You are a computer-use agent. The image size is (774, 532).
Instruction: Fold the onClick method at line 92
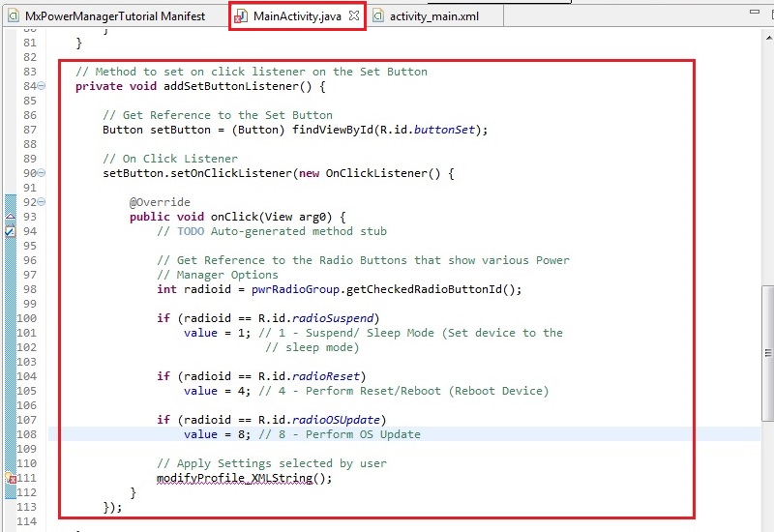click(41, 203)
